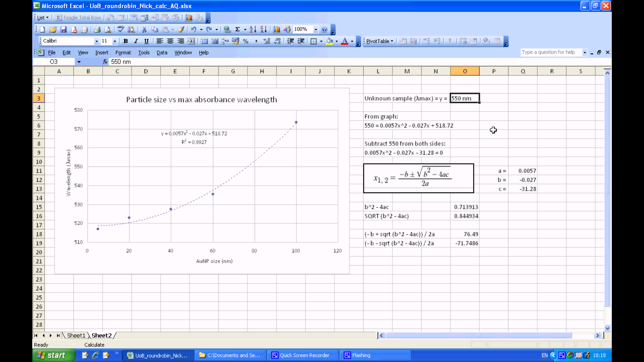
Task: Open the Chart Wizard tool
Action: point(276,29)
